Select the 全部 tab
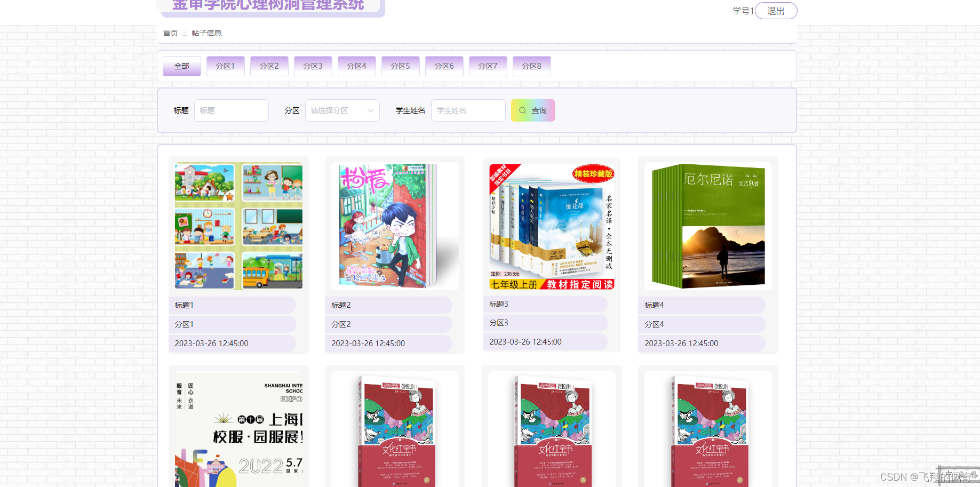 coord(182,66)
